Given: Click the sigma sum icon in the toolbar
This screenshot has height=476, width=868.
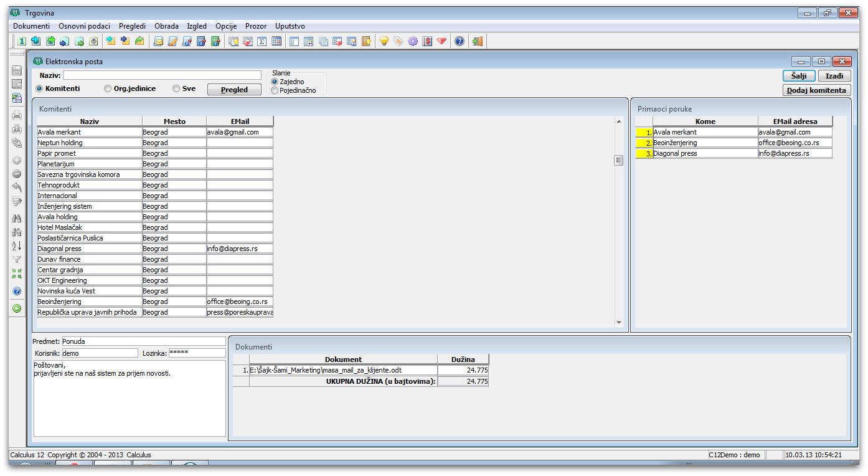Looking at the screenshot, I should click(262, 41).
